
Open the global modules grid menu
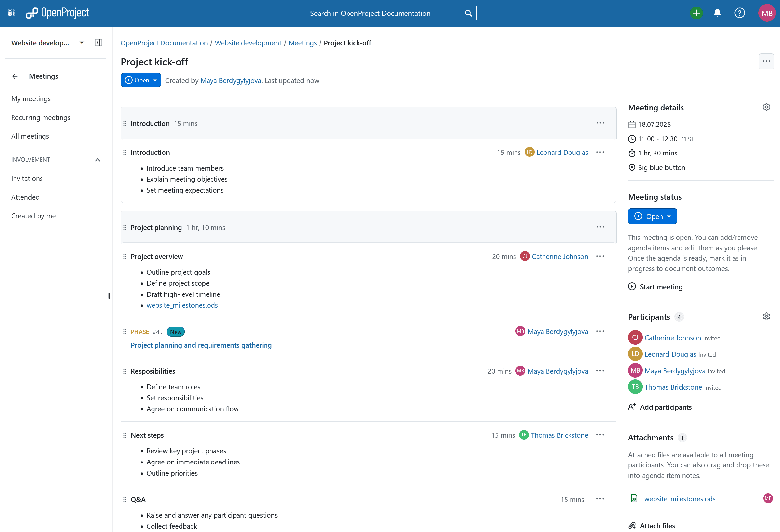[x=11, y=13]
